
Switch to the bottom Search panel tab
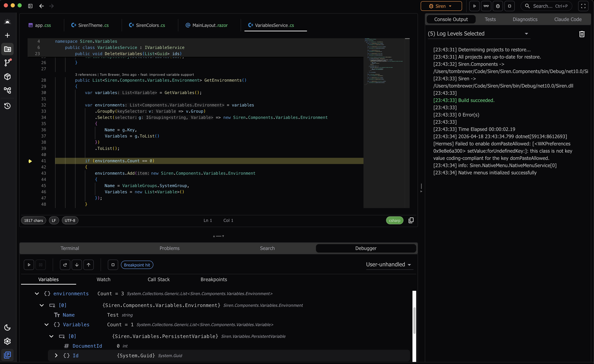click(267, 248)
